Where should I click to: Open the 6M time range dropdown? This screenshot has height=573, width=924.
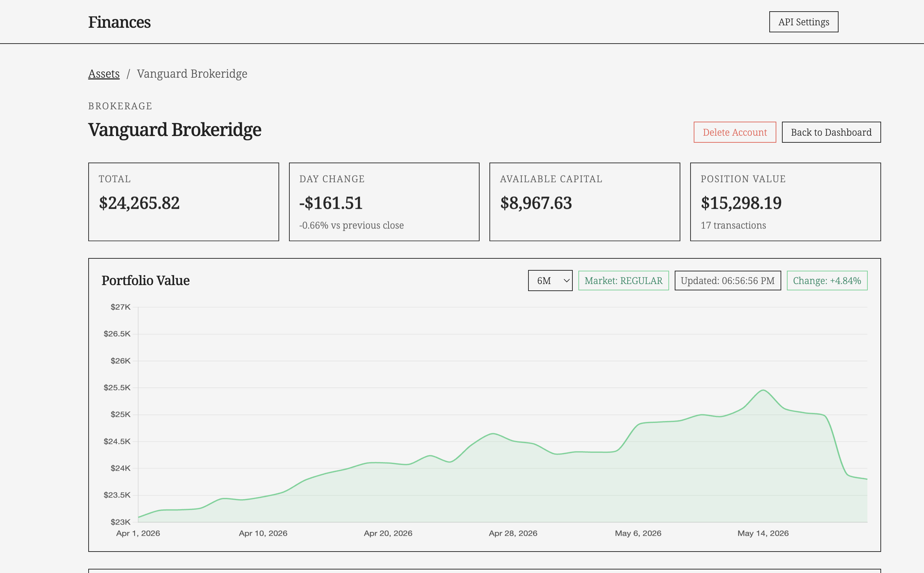550,281
